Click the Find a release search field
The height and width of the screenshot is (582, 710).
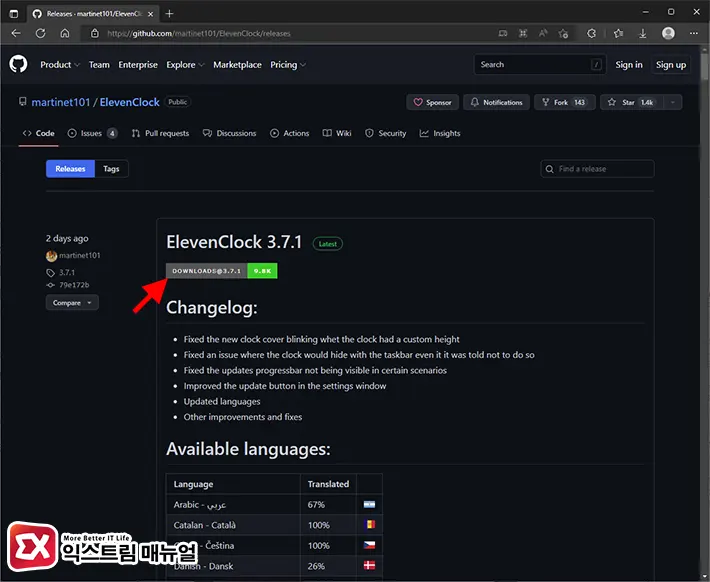click(x=598, y=169)
